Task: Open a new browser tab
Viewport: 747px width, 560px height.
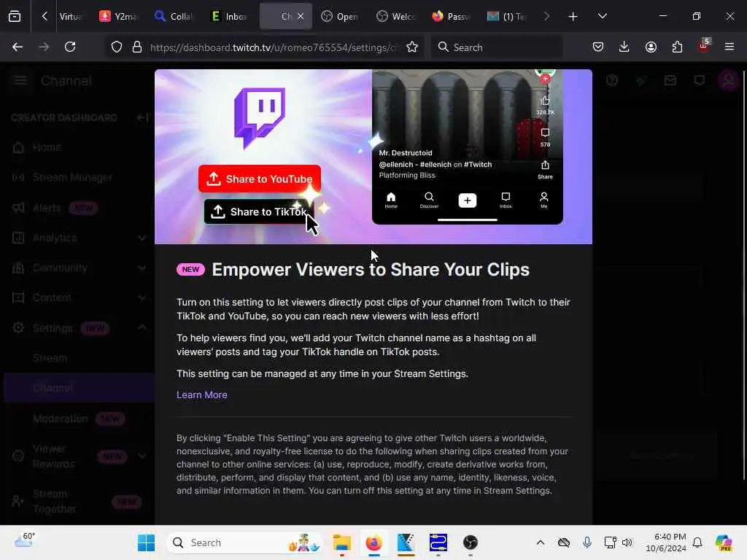Action: click(573, 17)
